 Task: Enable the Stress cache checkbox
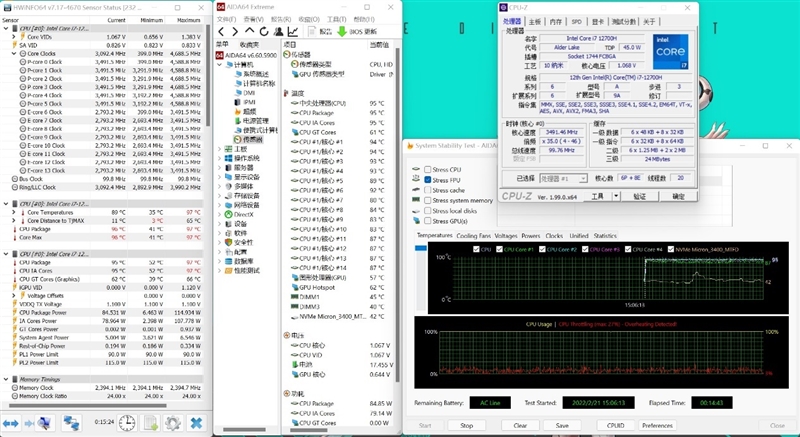coord(428,190)
